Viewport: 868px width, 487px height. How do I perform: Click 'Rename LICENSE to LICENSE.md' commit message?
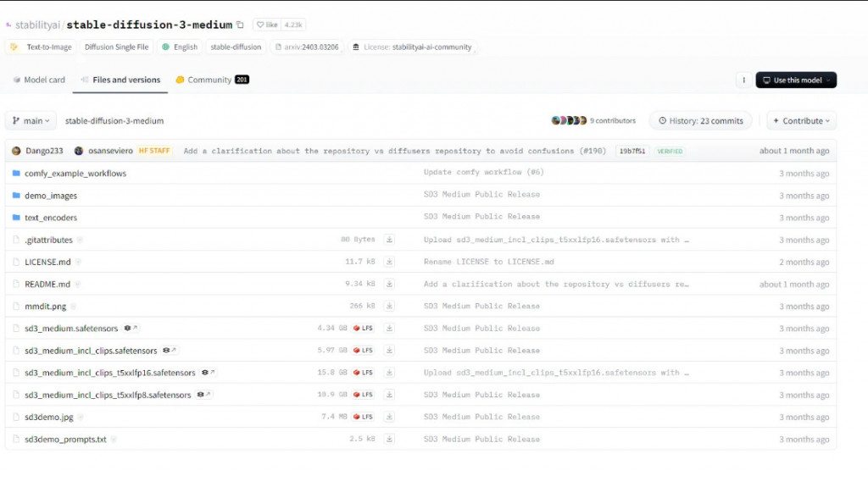(489, 262)
